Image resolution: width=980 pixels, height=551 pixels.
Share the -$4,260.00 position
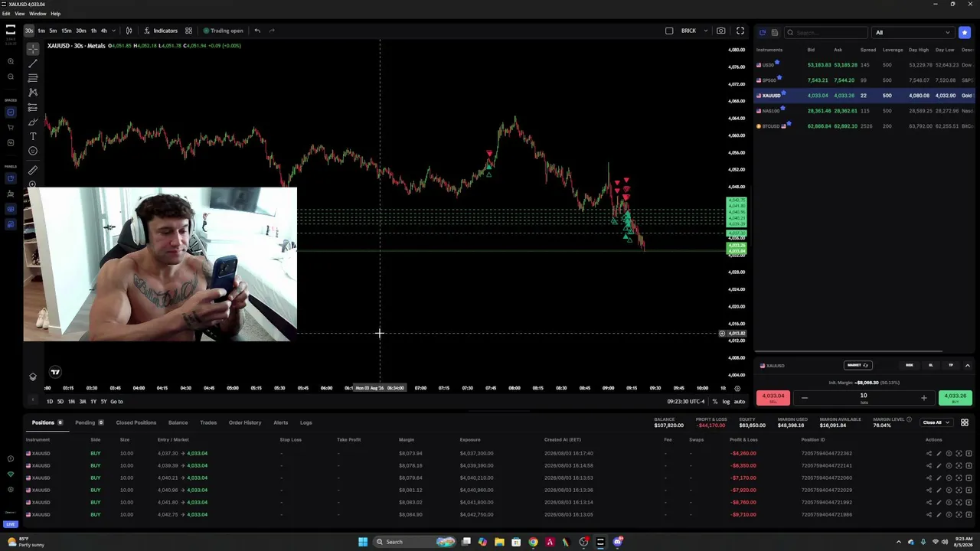pos(929,453)
